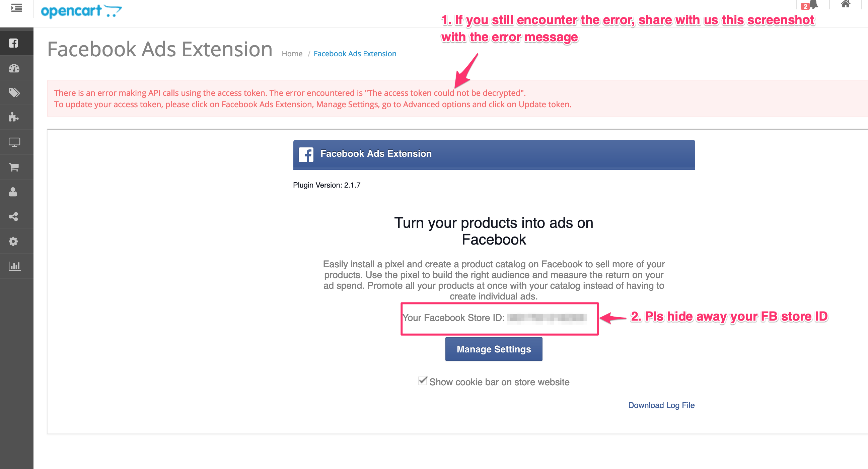
Task: Open the notifications bell with badge
Action: click(x=812, y=5)
